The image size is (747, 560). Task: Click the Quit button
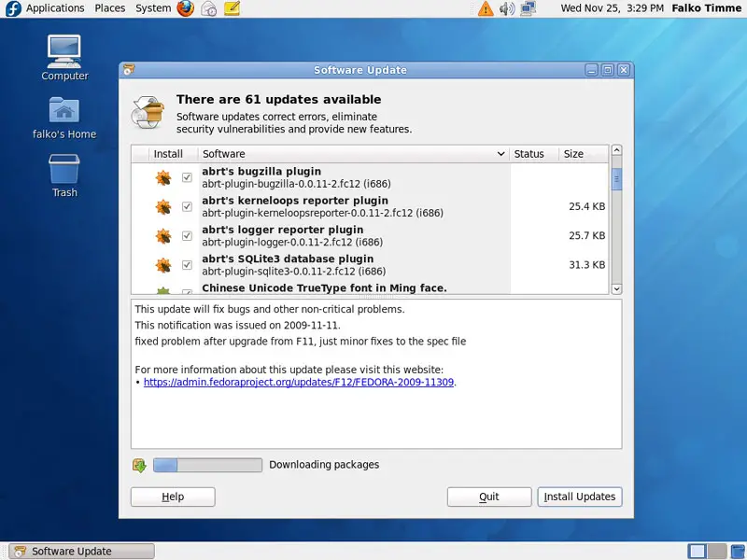pyautogui.click(x=489, y=497)
